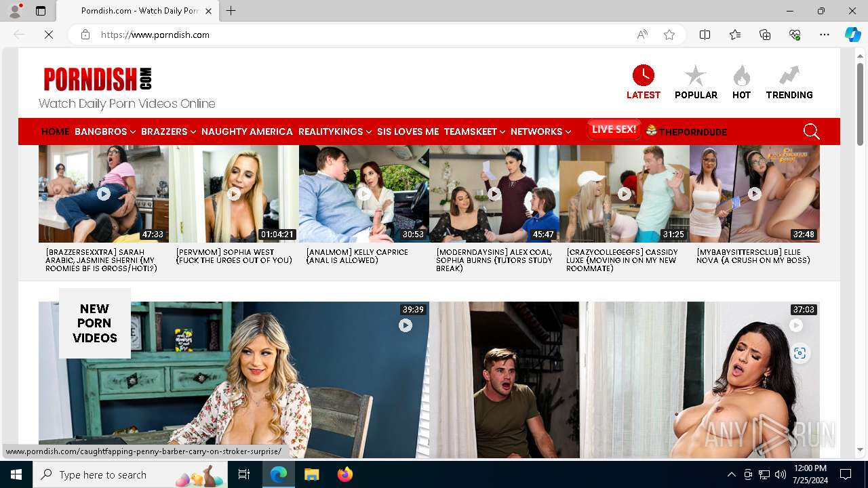This screenshot has width=868, height=488.
Task: Click the LIVE SEX! button
Action: [614, 129]
